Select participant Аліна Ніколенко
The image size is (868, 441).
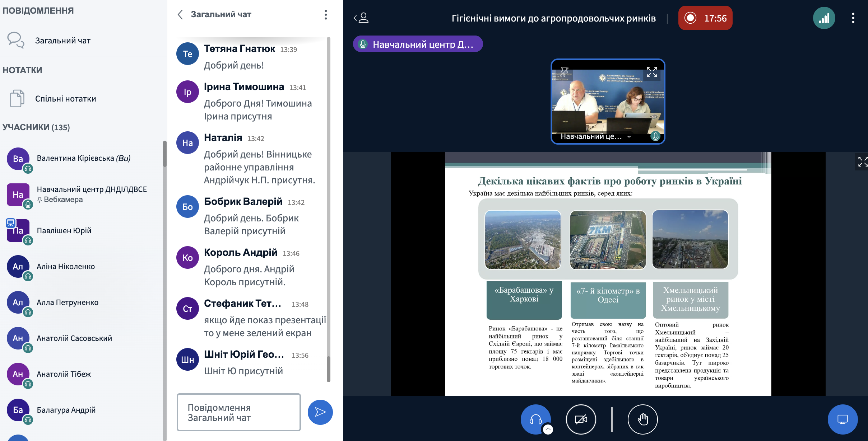pos(83,267)
